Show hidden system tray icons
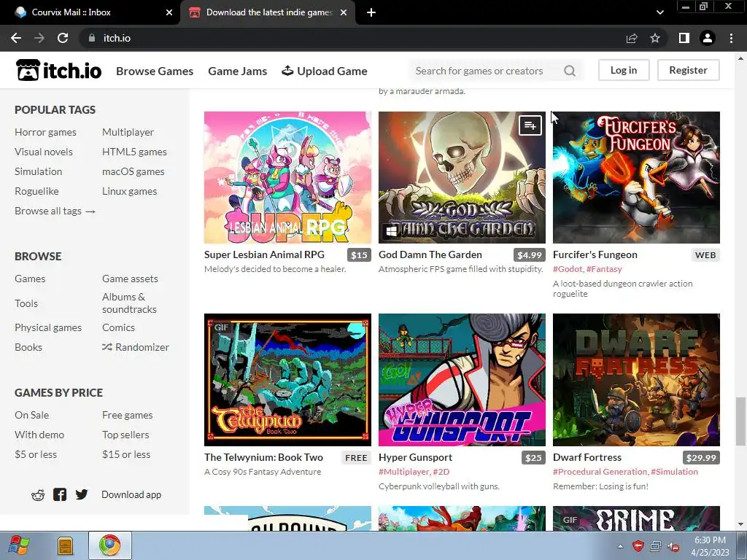The image size is (747, 560). 620,546
